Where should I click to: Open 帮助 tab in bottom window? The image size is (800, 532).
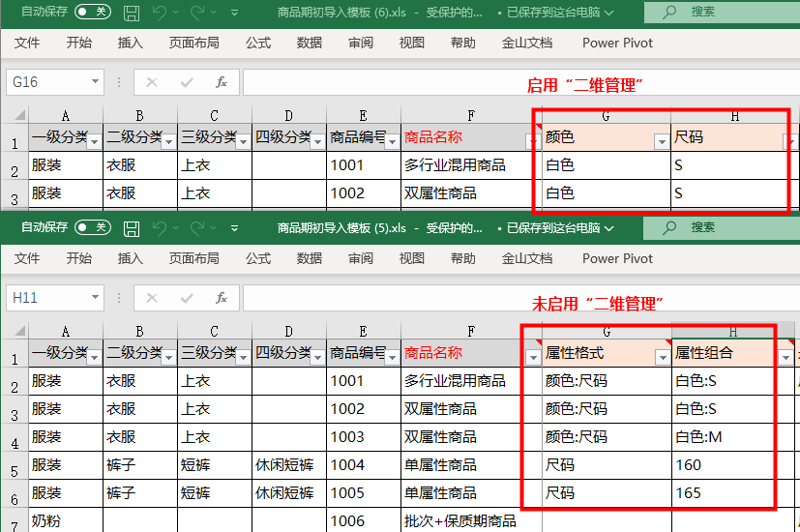pos(463,258)
